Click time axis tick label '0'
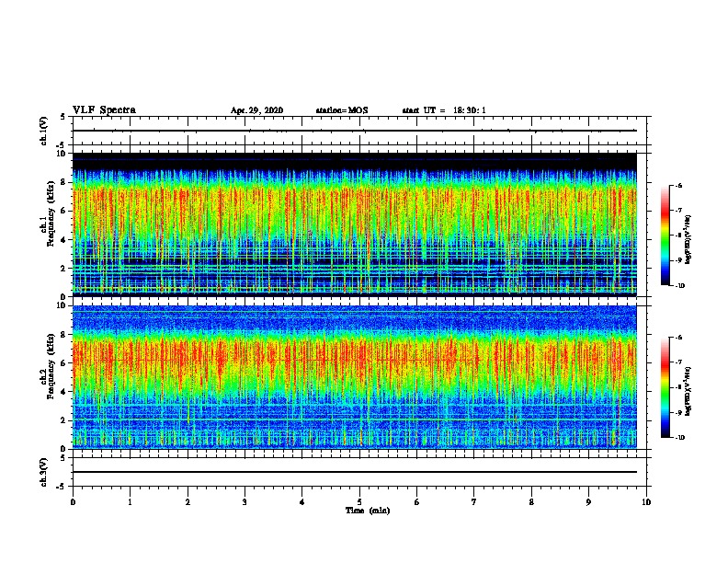Image resolution: width=728 pixels, height=563 pixels. pyautogui.click(x=73, y=501)
